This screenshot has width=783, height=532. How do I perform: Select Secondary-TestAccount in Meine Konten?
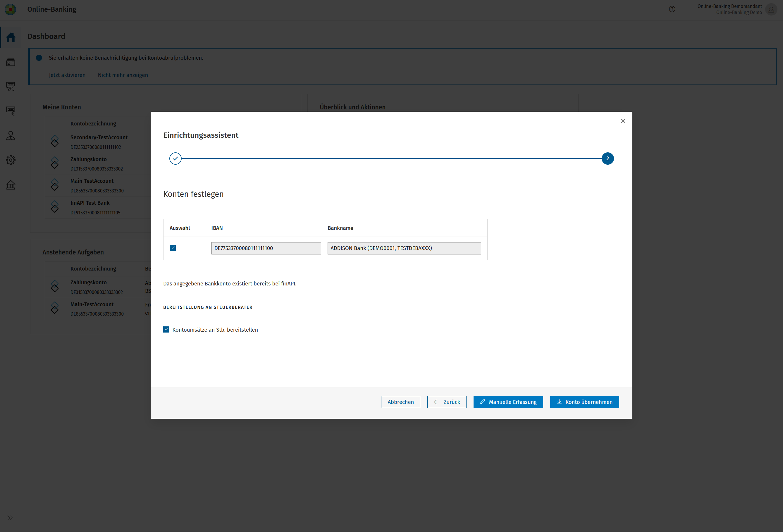99,137
